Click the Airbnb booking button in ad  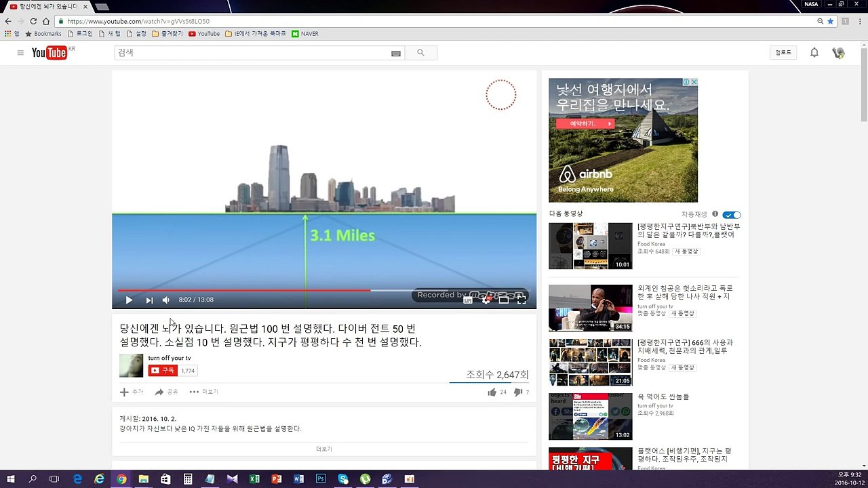[x=585, y=124]
